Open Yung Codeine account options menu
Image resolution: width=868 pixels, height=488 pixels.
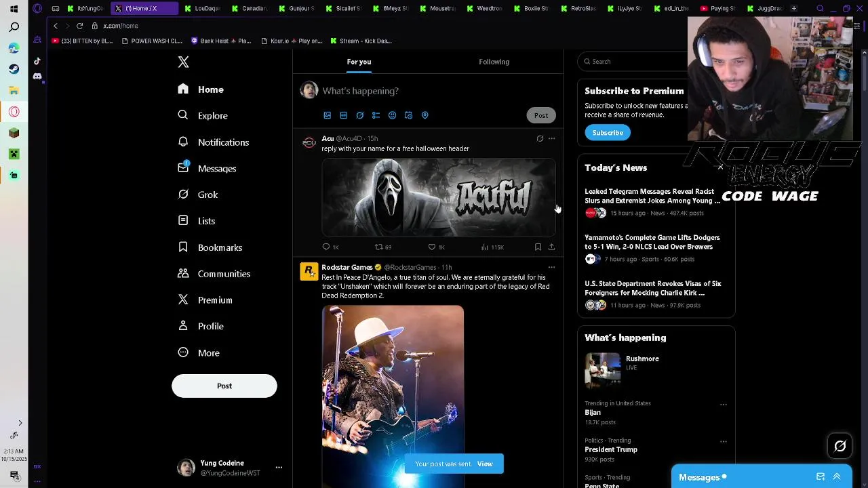point(279,468)
